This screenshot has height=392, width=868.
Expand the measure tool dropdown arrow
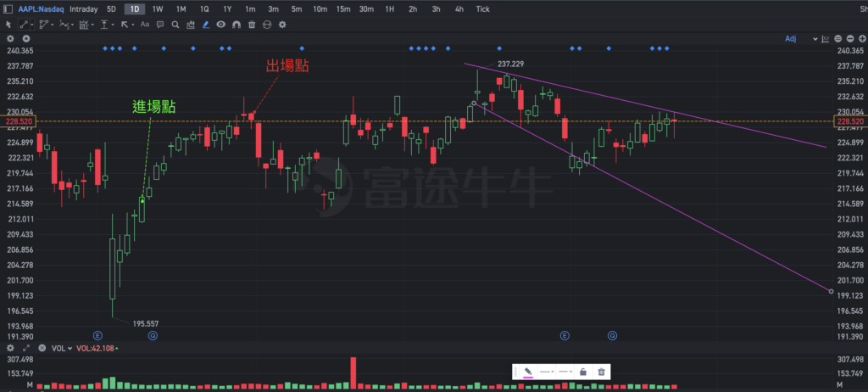pos(113,25)
